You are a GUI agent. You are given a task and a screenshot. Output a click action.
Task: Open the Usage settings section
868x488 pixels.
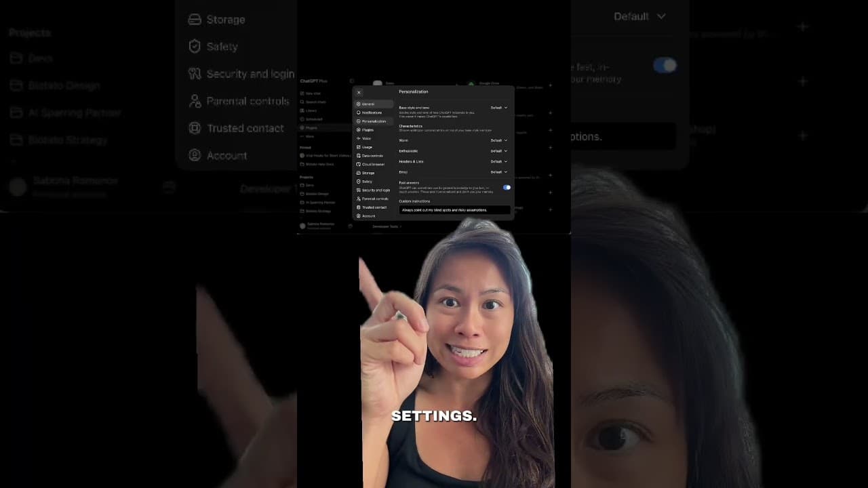pyautogui.click(x=374, y=147)
